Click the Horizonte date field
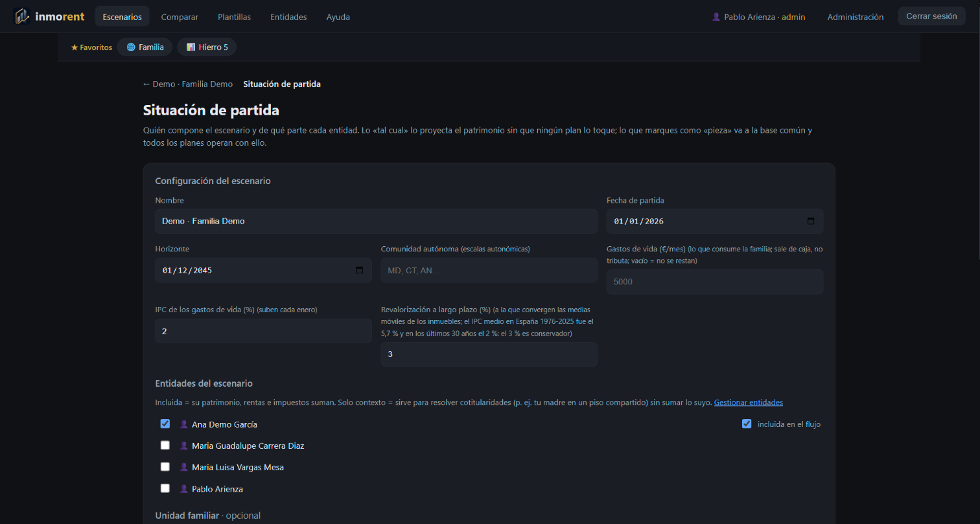This screenshot has height=524, width=980. (x=264, y=270)
